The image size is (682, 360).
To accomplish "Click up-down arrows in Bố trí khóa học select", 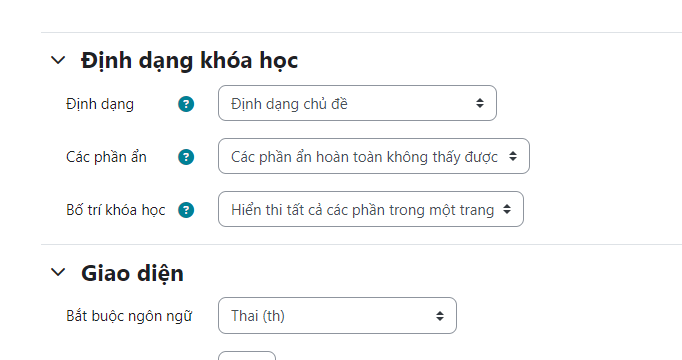I will click(507, 209).
